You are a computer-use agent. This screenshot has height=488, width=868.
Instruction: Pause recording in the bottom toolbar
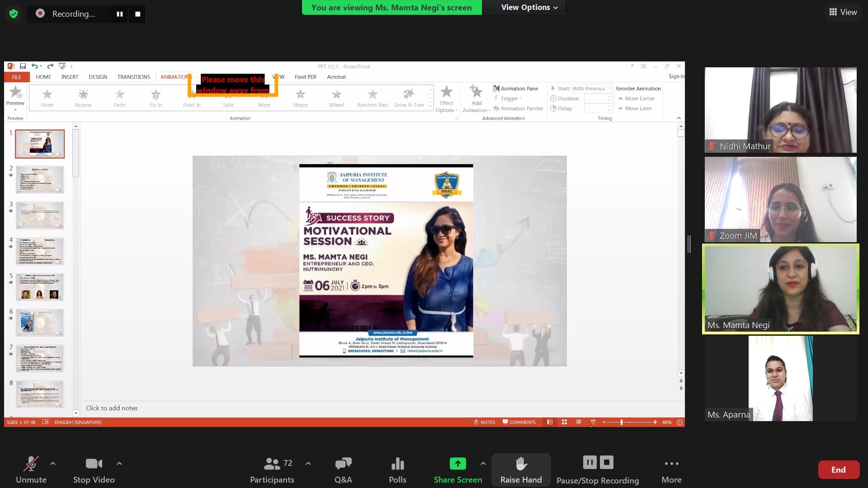[x=590, y=462]
